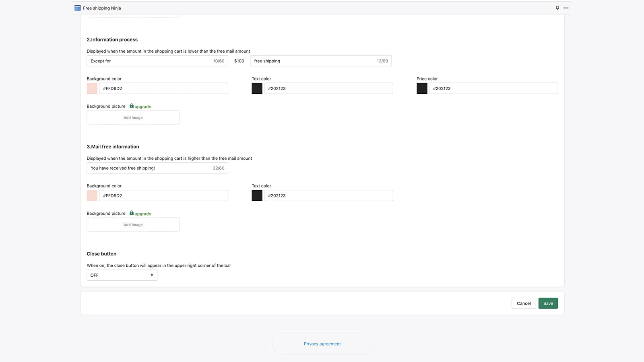Viewport: 644px width, 362px height.
Task: Open Mail free information text color swatch
Action: 257,195
